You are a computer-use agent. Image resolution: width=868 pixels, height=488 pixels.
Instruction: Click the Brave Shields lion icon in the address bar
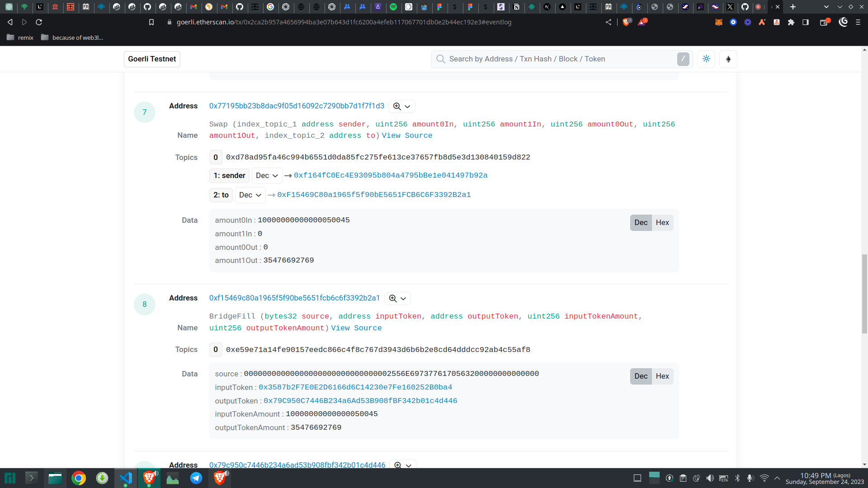(626, 22)
